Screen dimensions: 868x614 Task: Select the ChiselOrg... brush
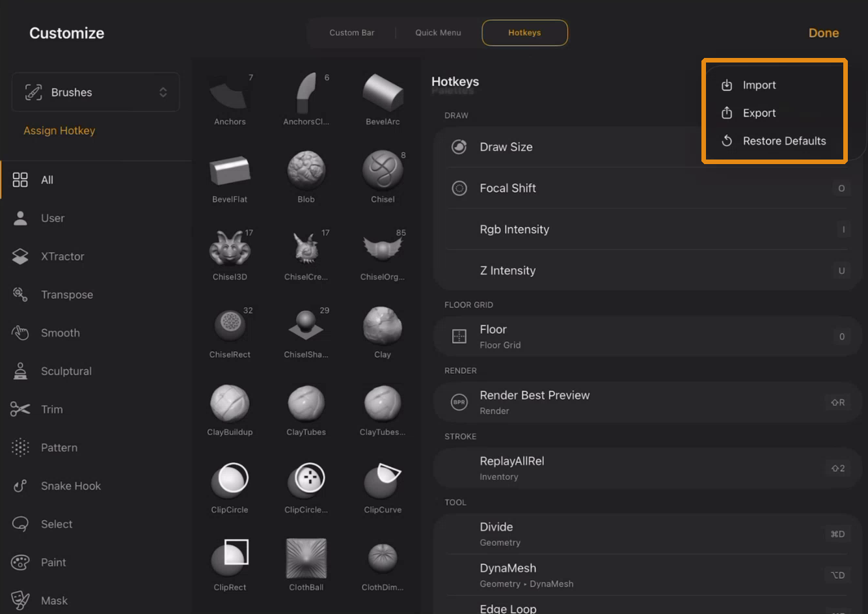383,254
